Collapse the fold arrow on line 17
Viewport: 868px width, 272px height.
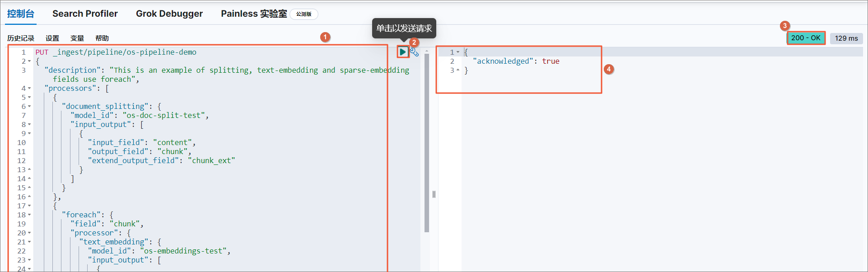point(29,206)
